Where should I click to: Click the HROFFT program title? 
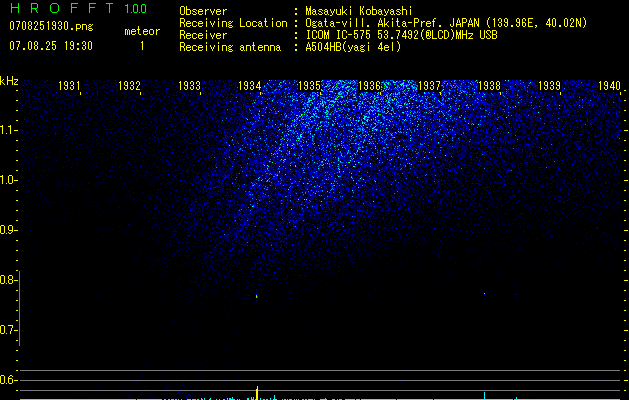click(63, 8)
